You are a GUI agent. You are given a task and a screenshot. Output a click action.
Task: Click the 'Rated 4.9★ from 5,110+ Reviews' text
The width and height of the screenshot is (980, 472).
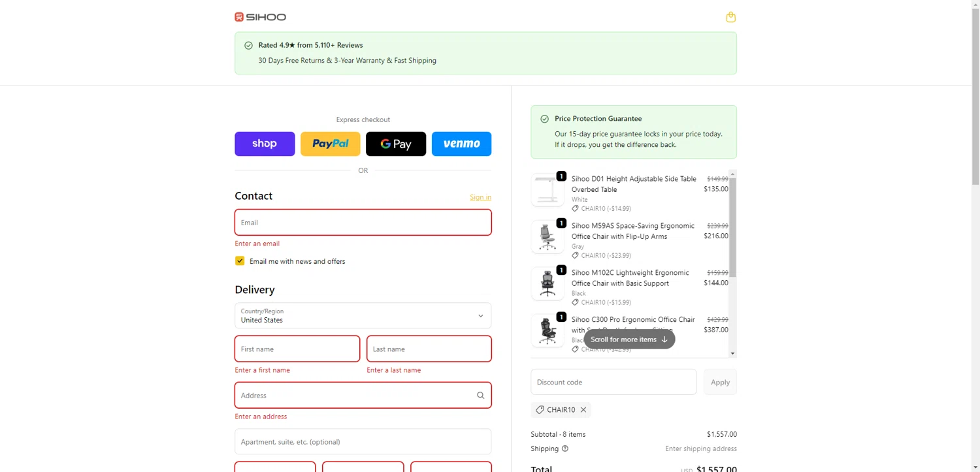click(x=310, y=45)
